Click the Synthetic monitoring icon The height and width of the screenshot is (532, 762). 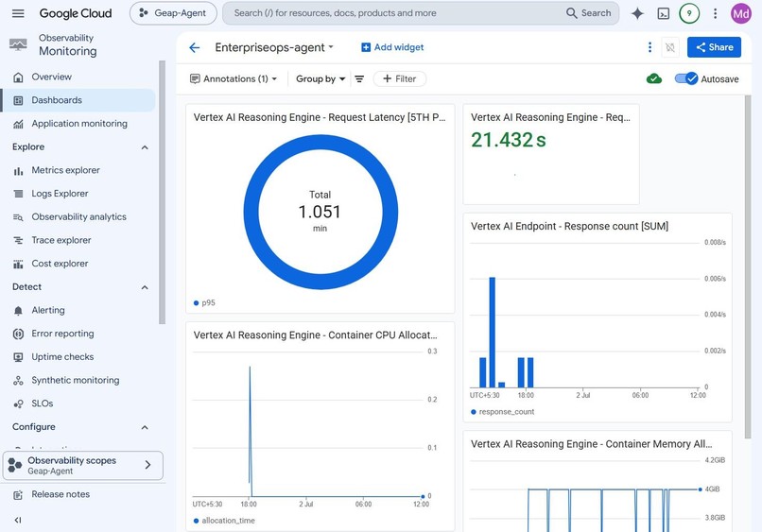[x=18, y=381]
